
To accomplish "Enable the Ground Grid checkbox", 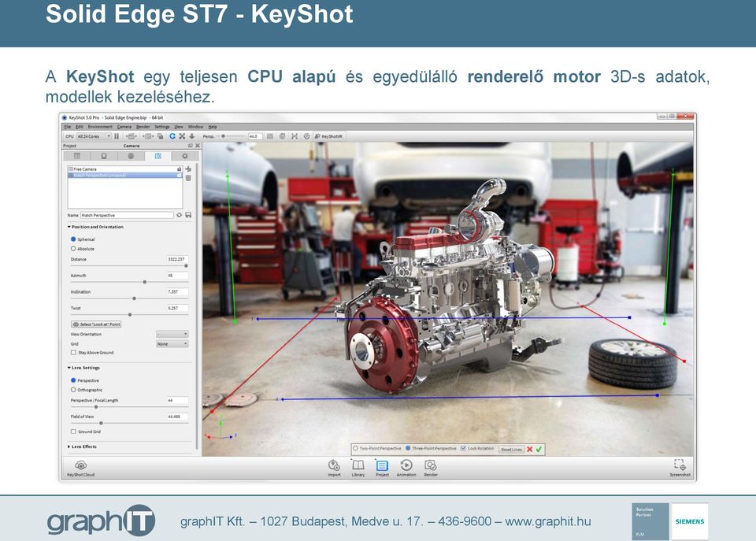I will coord(73,432).
